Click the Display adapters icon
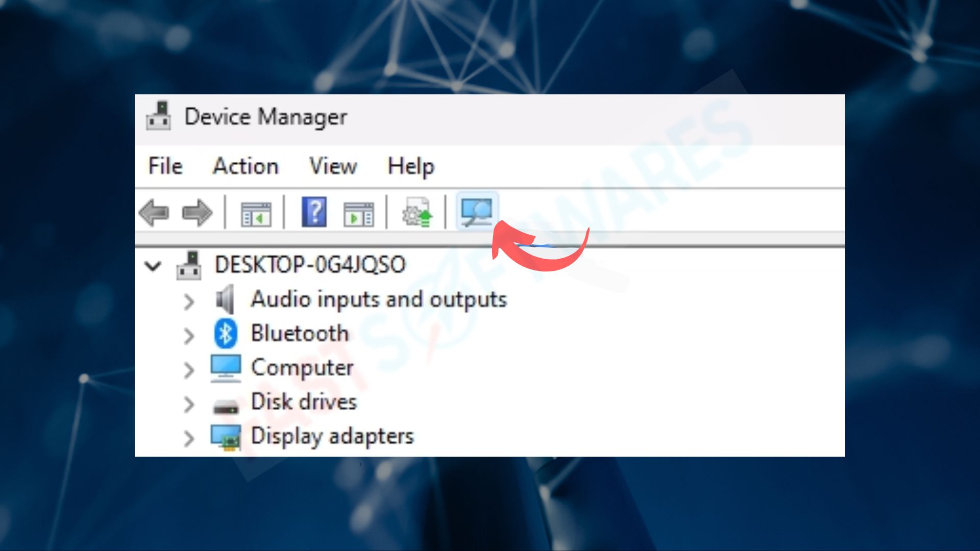980x551 pixels. click(226, 437)
